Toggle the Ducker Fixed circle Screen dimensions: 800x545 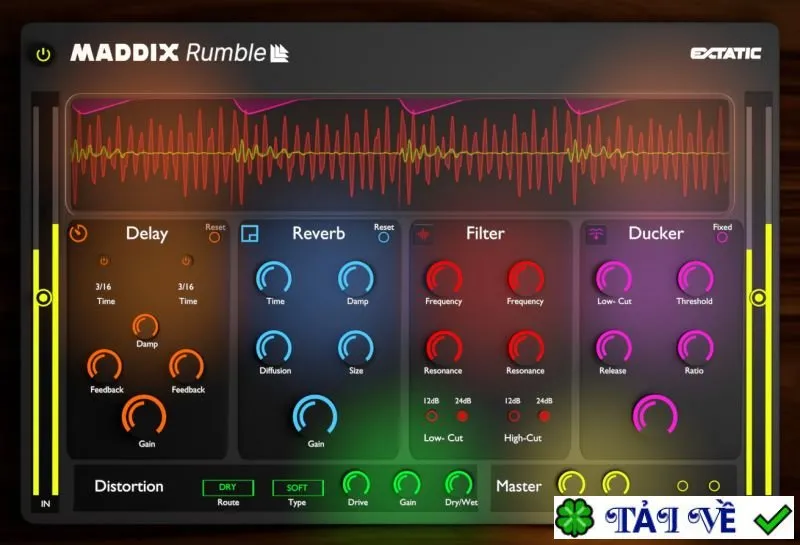point(722,237)
